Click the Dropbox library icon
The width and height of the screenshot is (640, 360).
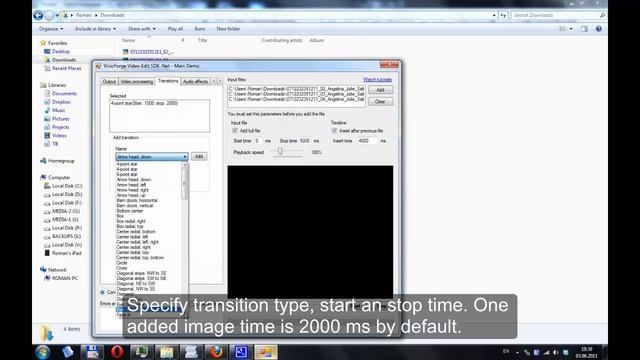47,102
